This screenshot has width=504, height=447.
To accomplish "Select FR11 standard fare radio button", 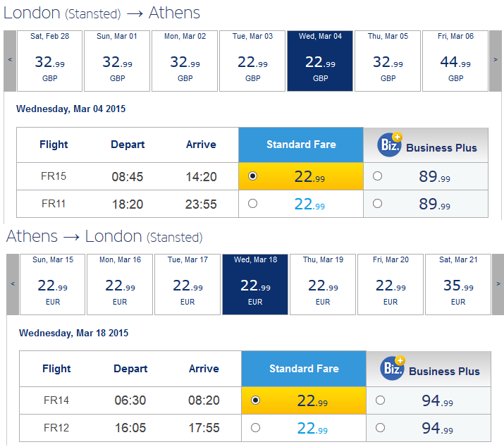I will tap(252, 204).
